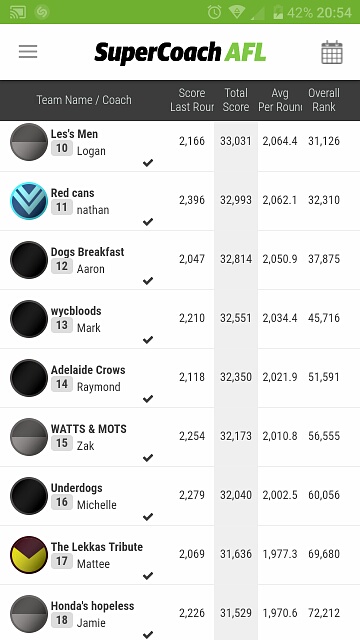
Task: Open the Adelaide Crows team link
Action: point(88,370)
